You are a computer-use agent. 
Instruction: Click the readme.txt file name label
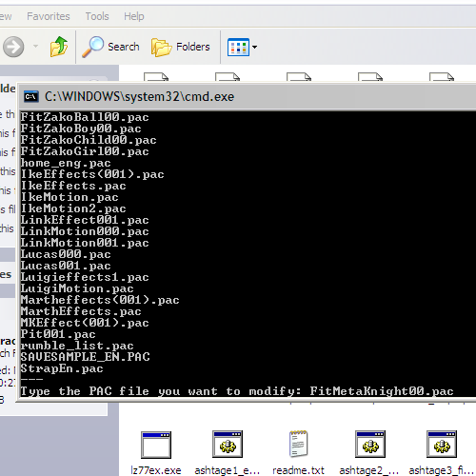298,470
